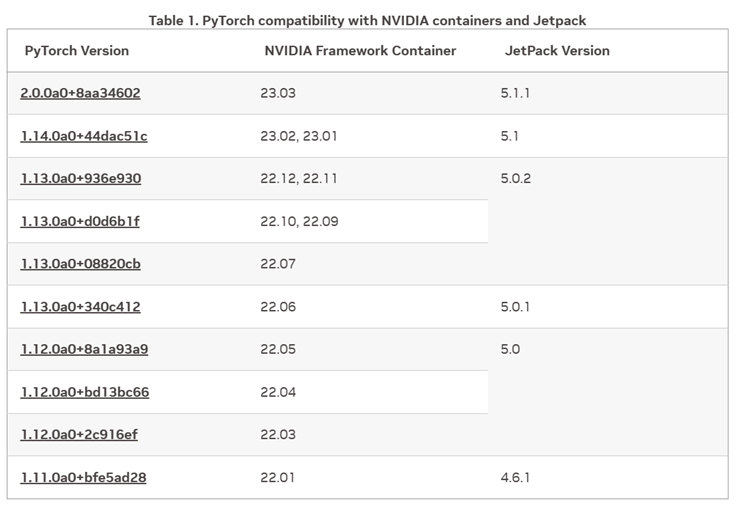Open the 2.0.0a0+8aa34602 PyTorch version link
Screen dimensions: 736x506
80,93
